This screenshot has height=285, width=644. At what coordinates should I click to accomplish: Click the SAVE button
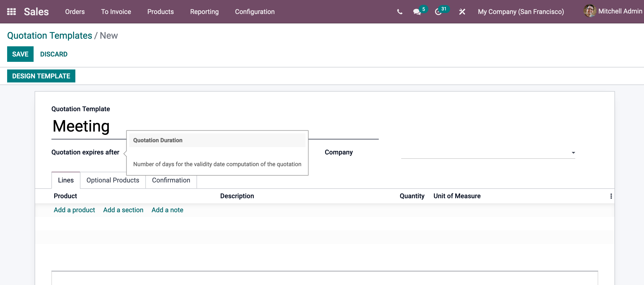click(20, 54)
